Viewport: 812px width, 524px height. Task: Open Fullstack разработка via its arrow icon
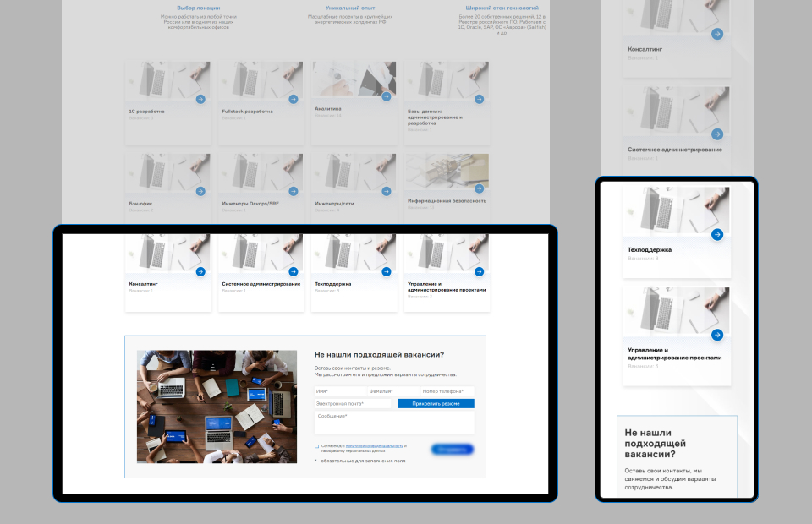[x=293, y=99]
